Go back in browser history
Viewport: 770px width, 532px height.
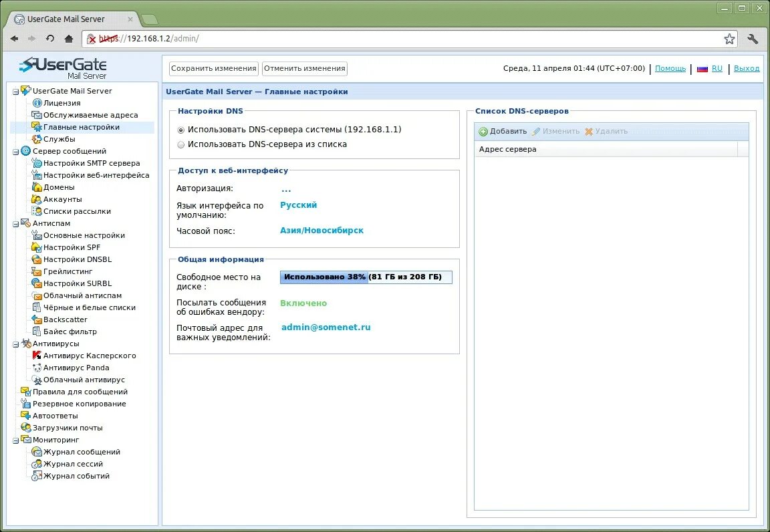tap(14, 38)
